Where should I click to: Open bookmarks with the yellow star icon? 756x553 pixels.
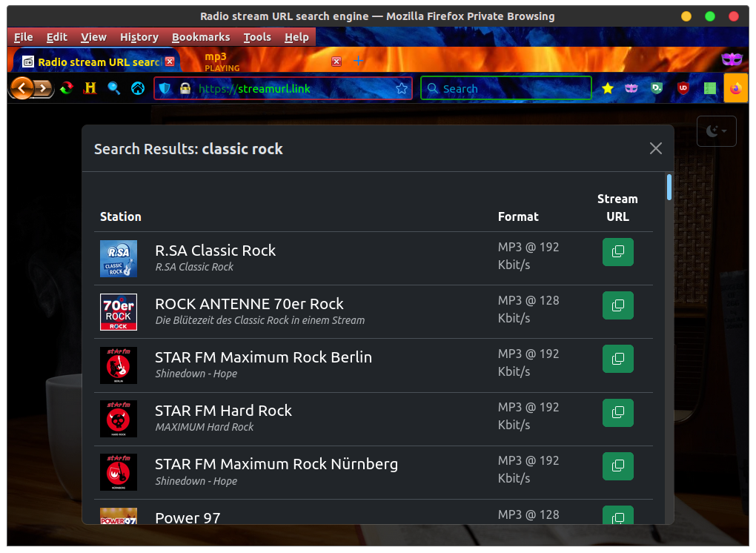click(608, 88)
